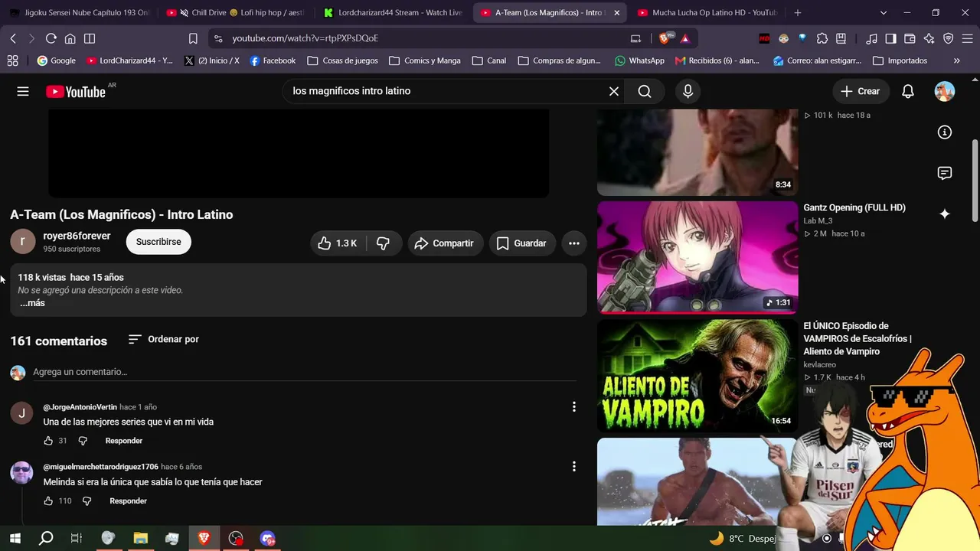The height and width of the screenshot is (551, 980).
Task: Reload the current page
Action: (x=51, y=38)
